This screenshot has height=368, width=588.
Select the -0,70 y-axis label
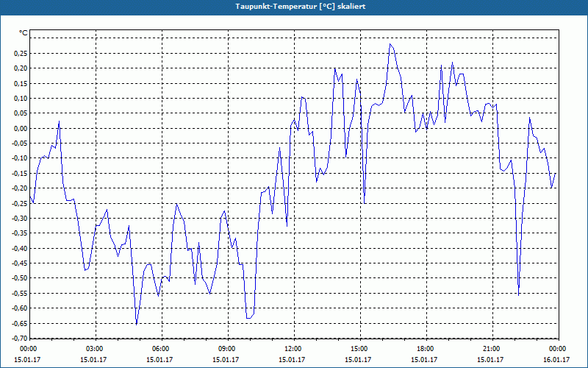coord(20,339)
